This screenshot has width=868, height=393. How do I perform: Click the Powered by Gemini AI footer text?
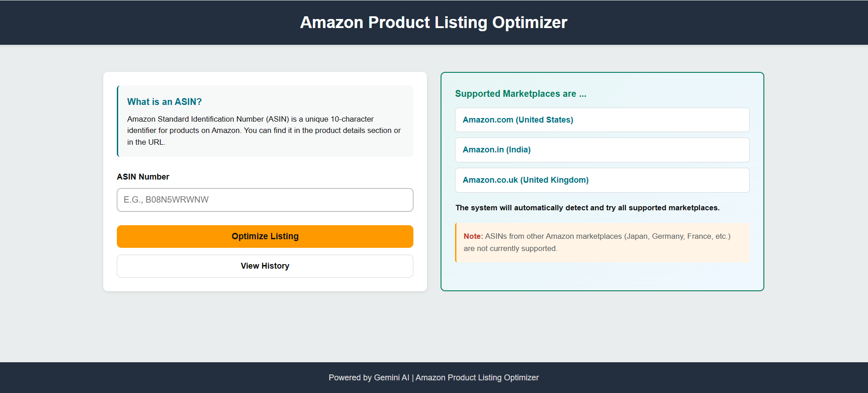(433, 377)
